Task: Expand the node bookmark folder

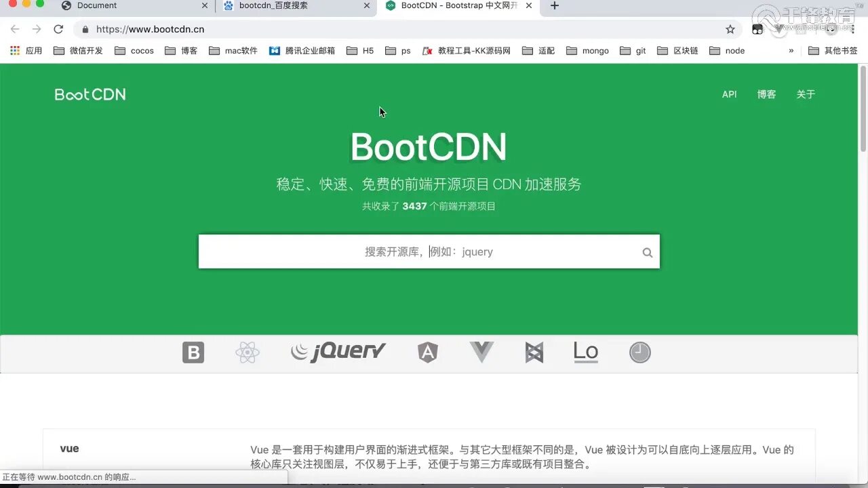Action: tap(727, 51)
